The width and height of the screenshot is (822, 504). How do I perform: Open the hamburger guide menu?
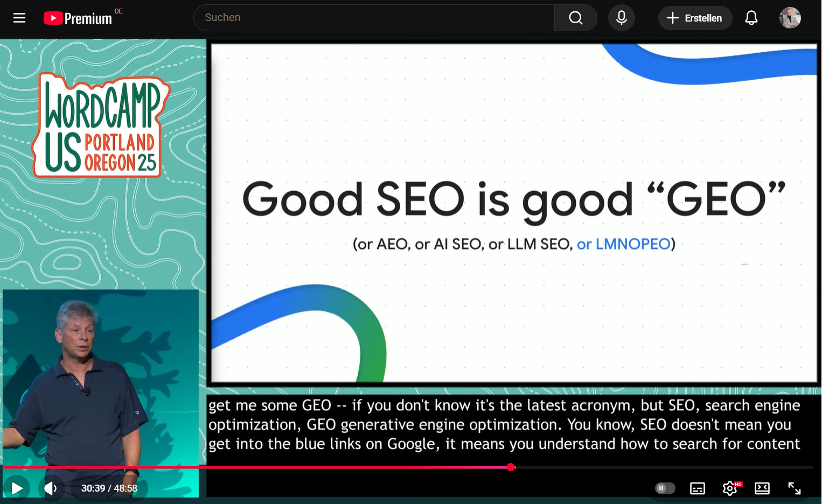pyautogui.click(x=19, y=18)
